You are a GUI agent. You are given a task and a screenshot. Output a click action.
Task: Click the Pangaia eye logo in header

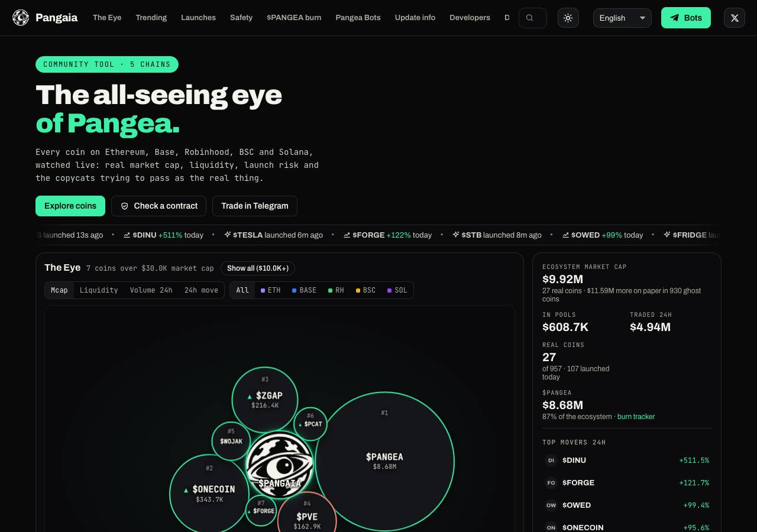(21, 18)
